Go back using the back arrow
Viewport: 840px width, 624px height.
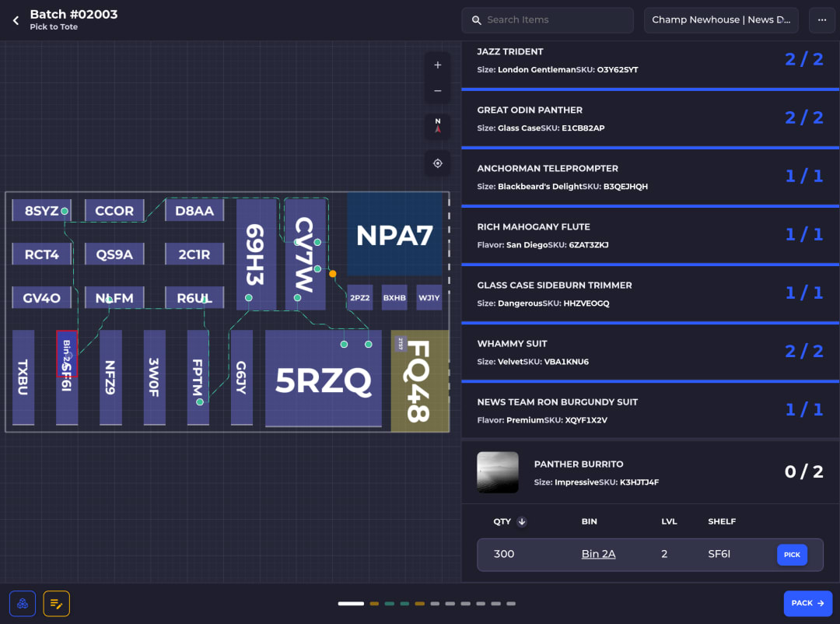(x=16, y=20)
